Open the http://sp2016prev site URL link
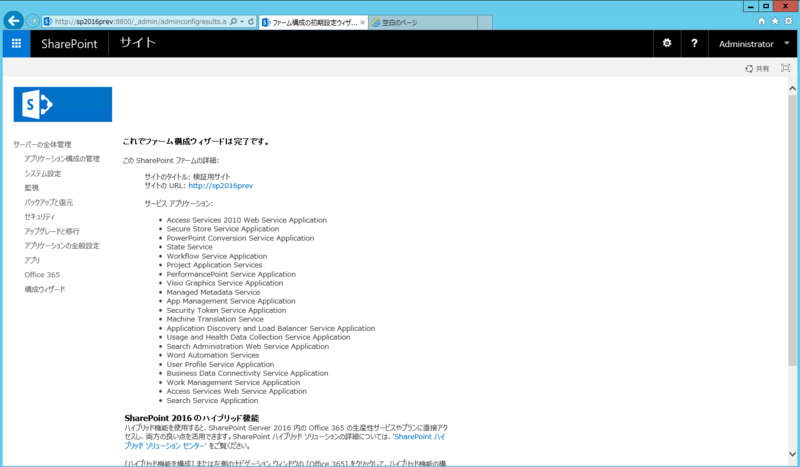The image size is (800, 467). (220, 186)
